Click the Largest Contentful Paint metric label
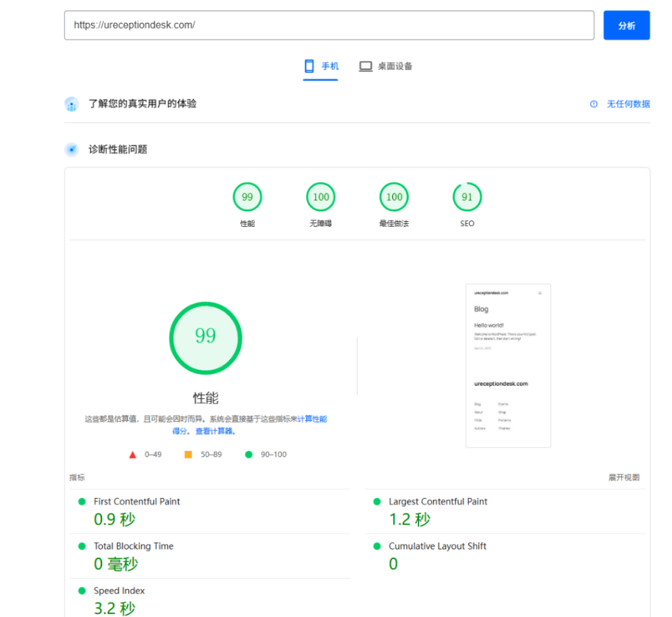The image size is (672, 617). [438, 502]
